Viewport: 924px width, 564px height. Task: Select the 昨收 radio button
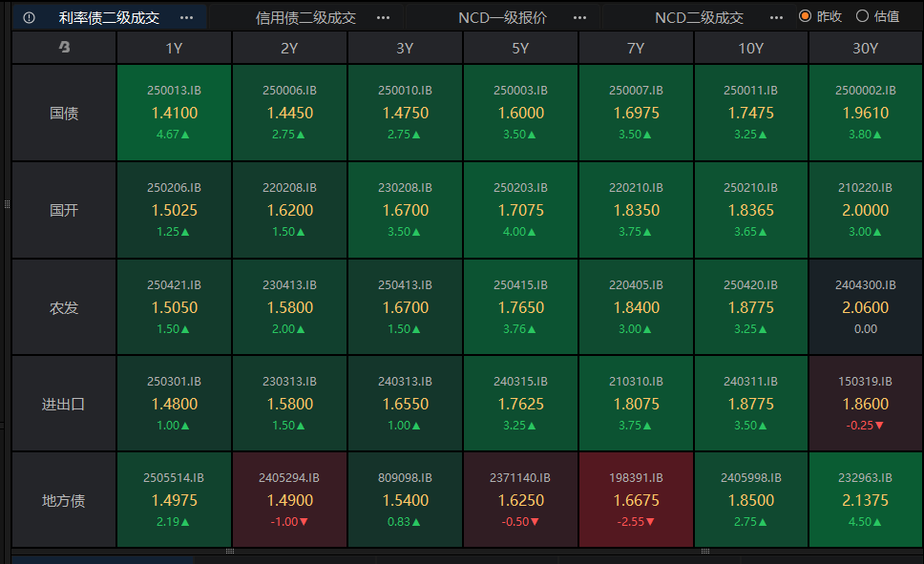point(805,16)
